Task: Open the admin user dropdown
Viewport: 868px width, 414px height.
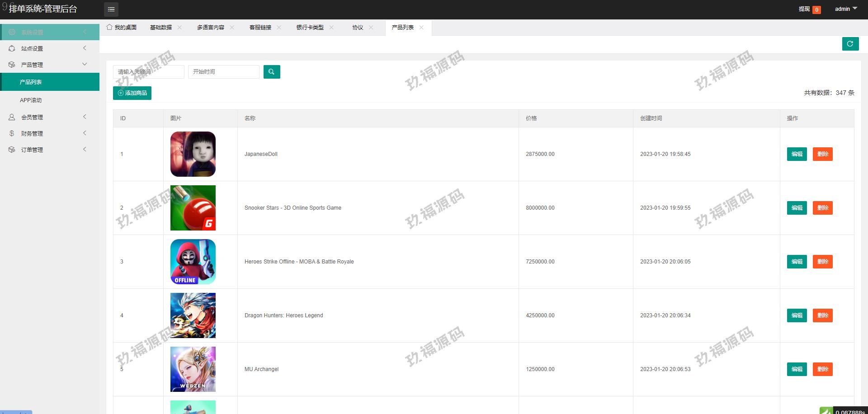Action: (845, 9)
